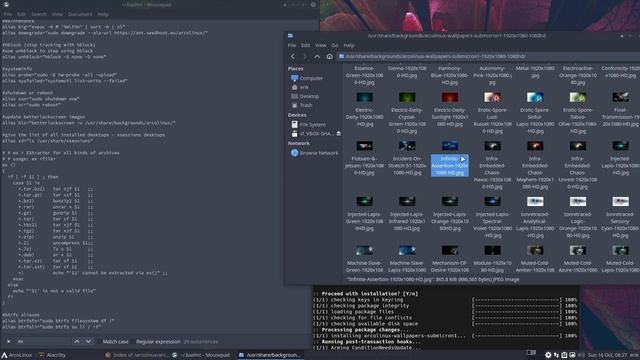The image size is (640, 360).
Task: Open Search menu in Mousepad
Action: (39, 14)
